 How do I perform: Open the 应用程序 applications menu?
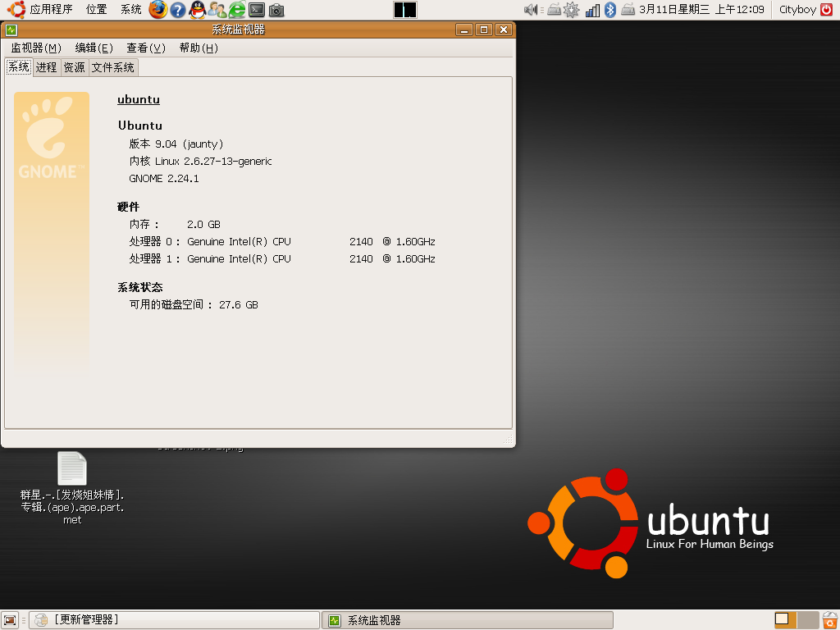click(x=51, y=10)
